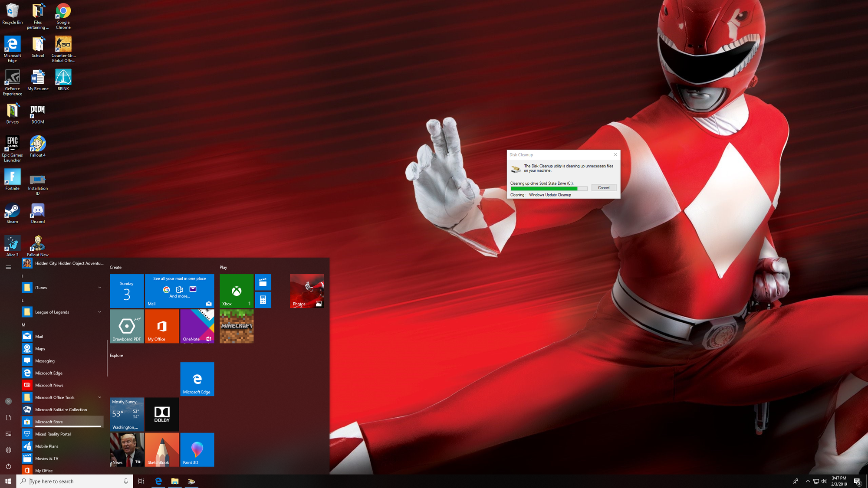Image resolution: width=868 pixels, height=488 pixels.
Task: Open the OneNote tile
Action: tap(197, 326)
